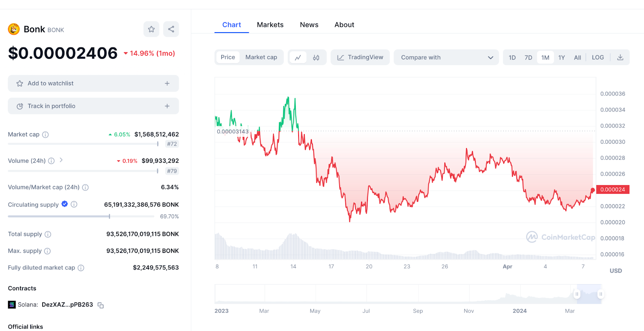
Task: Open info icon beside Volume/Market cap (24h)
Action: tap(85, 187)
